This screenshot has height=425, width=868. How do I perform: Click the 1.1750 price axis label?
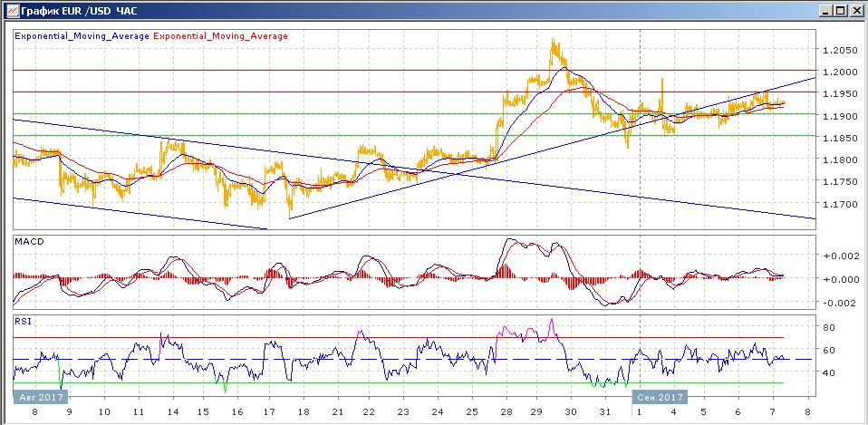tap(838, 181)
